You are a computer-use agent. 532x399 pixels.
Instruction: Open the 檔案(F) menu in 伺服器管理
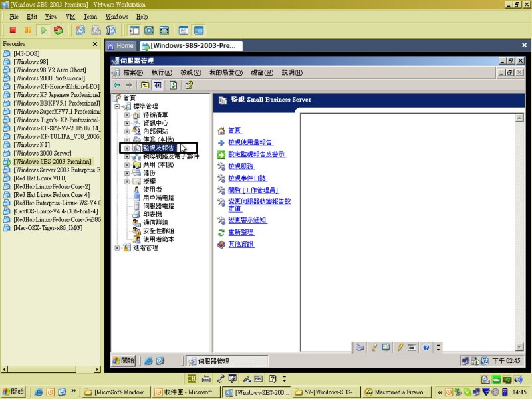click(133, 72)
